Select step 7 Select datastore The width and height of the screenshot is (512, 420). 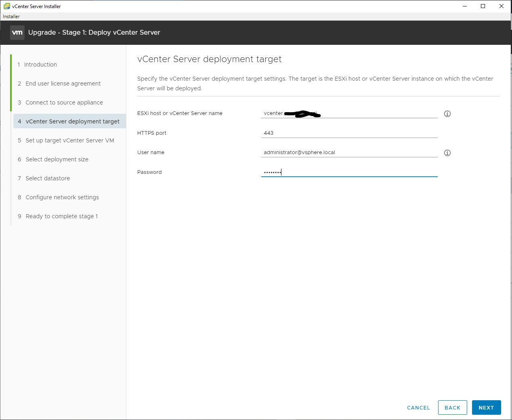(x=44, y=178)
